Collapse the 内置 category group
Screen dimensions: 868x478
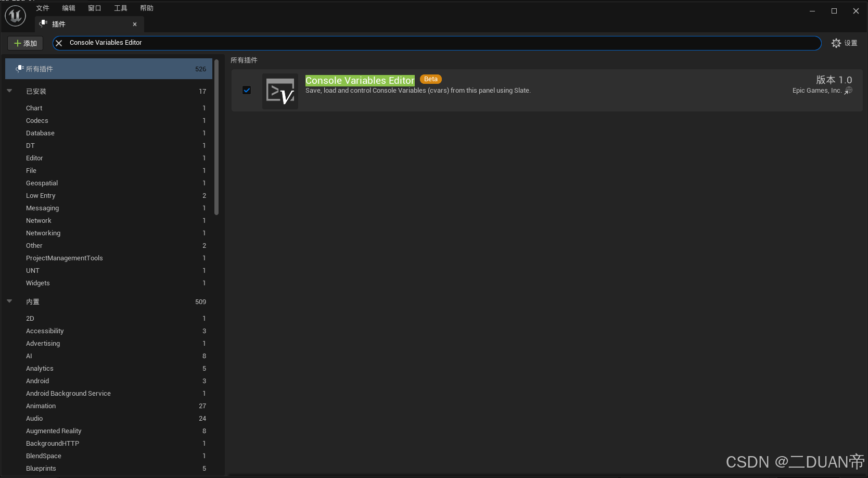pyautogui.click(x=9, y=301)
